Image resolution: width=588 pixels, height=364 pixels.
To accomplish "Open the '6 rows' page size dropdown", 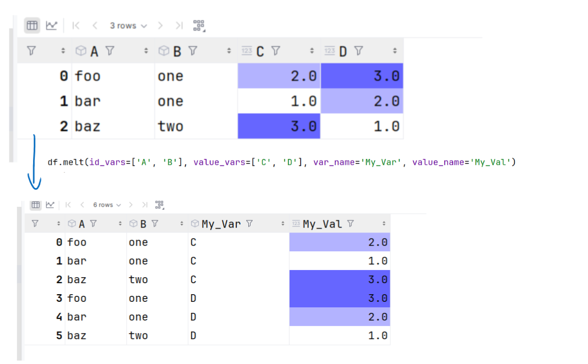I will [106, 205].
